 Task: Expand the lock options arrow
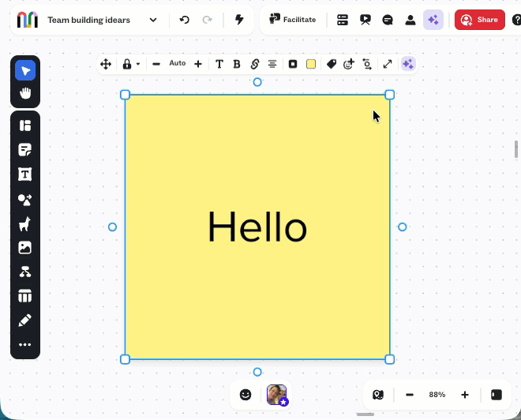[x=138, y=64]
